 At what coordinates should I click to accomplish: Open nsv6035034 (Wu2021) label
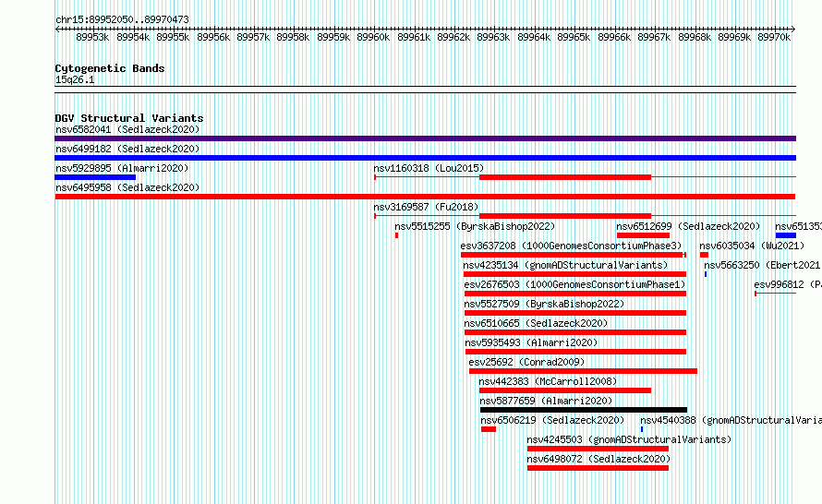click(752, 246)
